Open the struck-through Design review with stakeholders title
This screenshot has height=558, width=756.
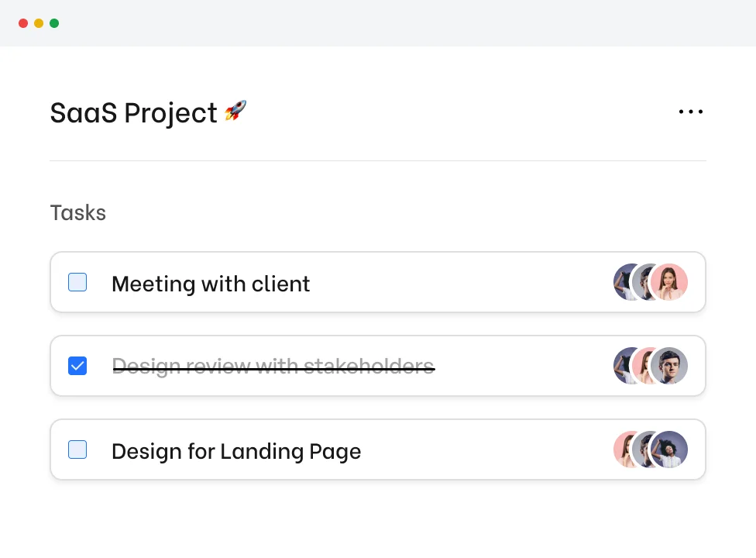point(273,367)
